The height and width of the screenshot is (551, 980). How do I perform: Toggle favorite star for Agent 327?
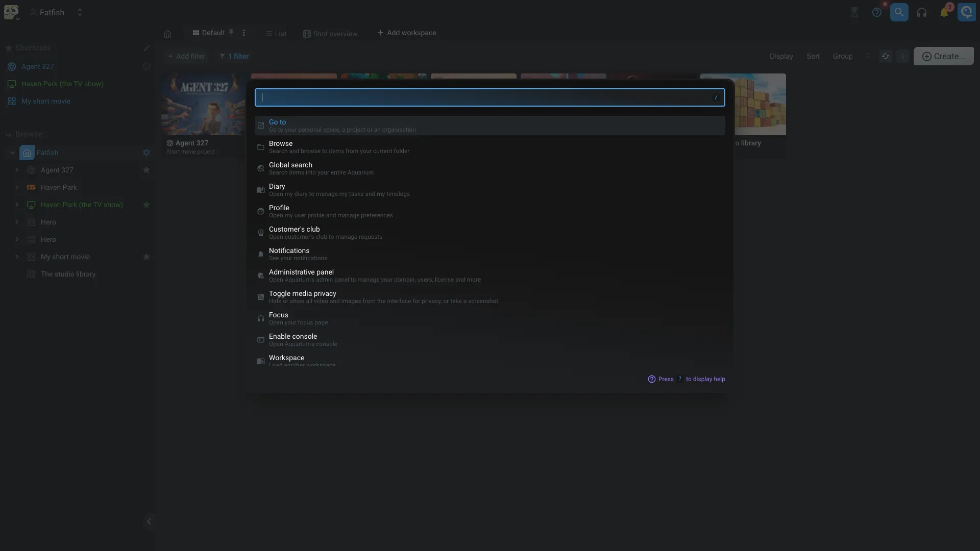[x=146, y=170]
